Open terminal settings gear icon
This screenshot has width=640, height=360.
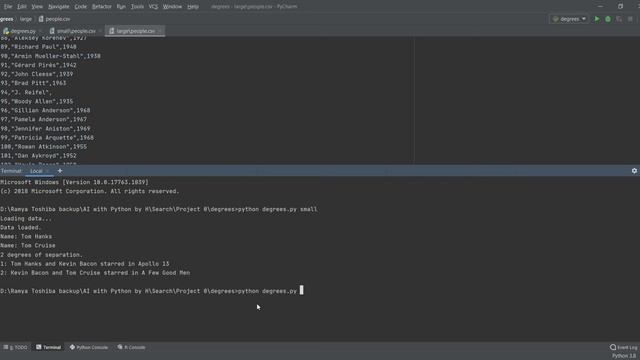pos(634,171)
